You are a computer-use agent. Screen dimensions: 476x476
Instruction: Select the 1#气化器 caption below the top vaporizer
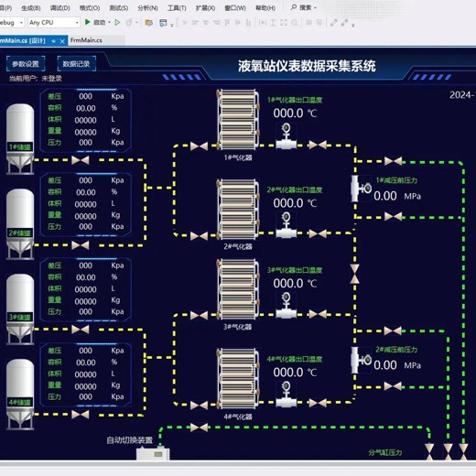pyautogui.click(x=238, y=157)
